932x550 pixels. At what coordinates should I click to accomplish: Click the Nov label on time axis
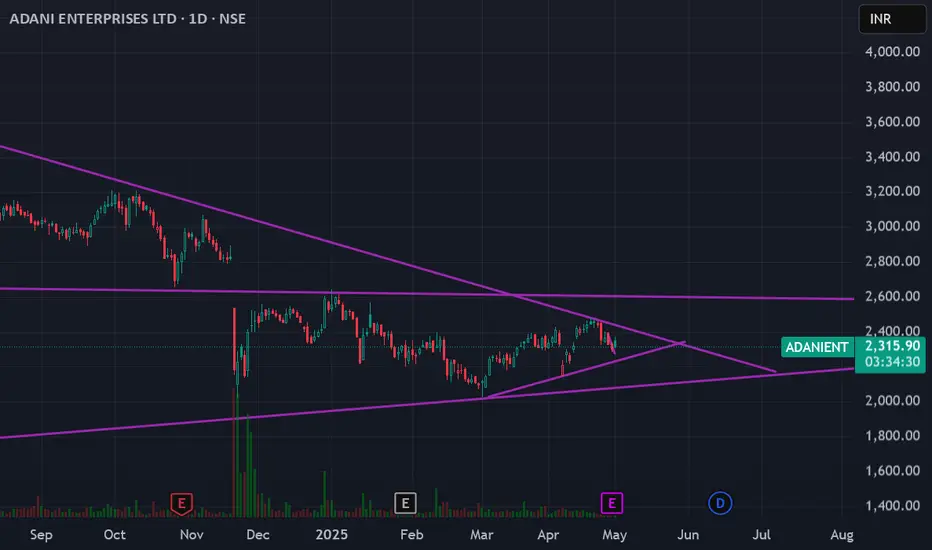click(x=191, y=535)
